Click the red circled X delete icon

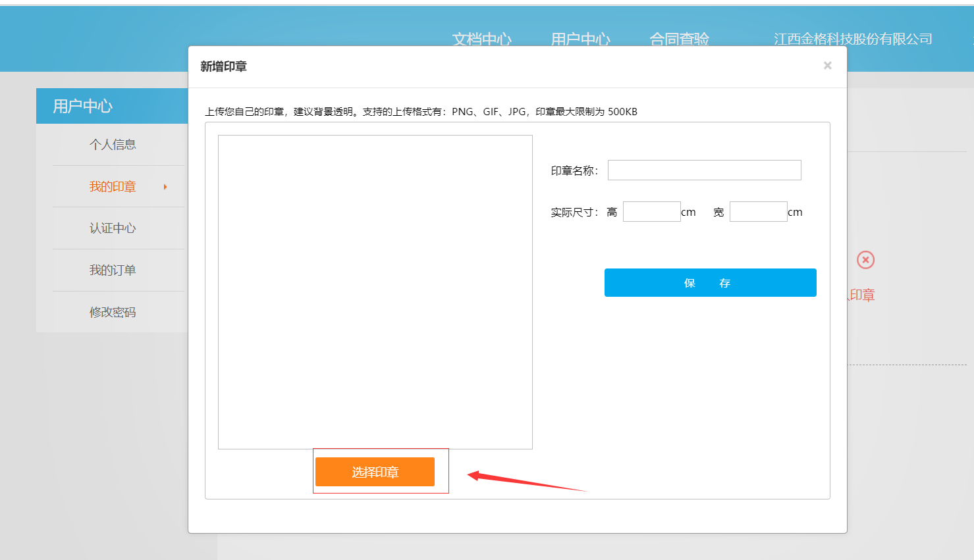(x=865, y=260)
